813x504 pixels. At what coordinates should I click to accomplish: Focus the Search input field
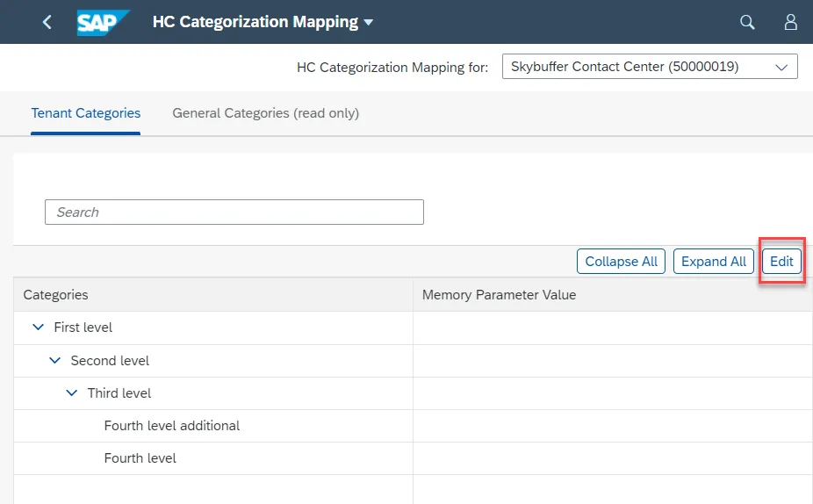234,212
